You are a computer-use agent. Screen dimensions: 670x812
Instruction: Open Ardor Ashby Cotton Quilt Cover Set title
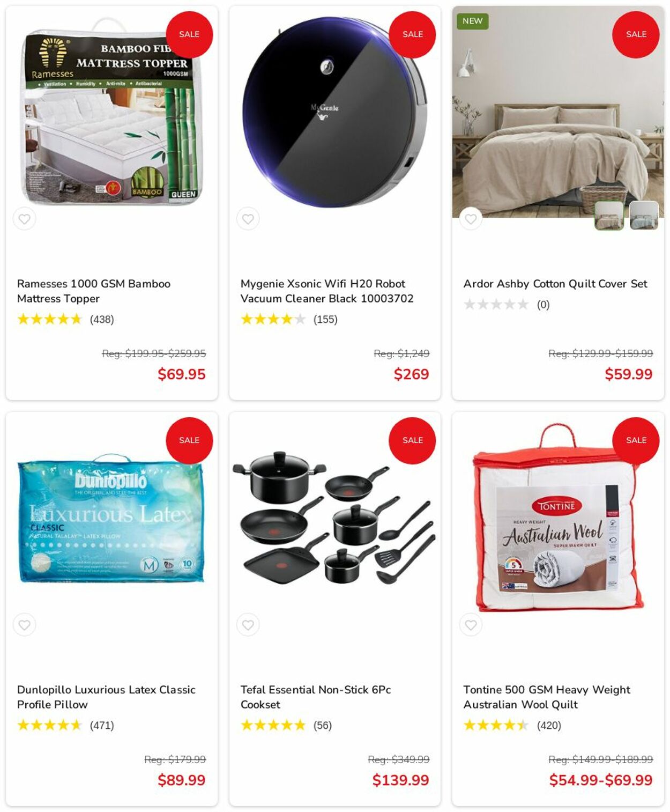point(555,284)
